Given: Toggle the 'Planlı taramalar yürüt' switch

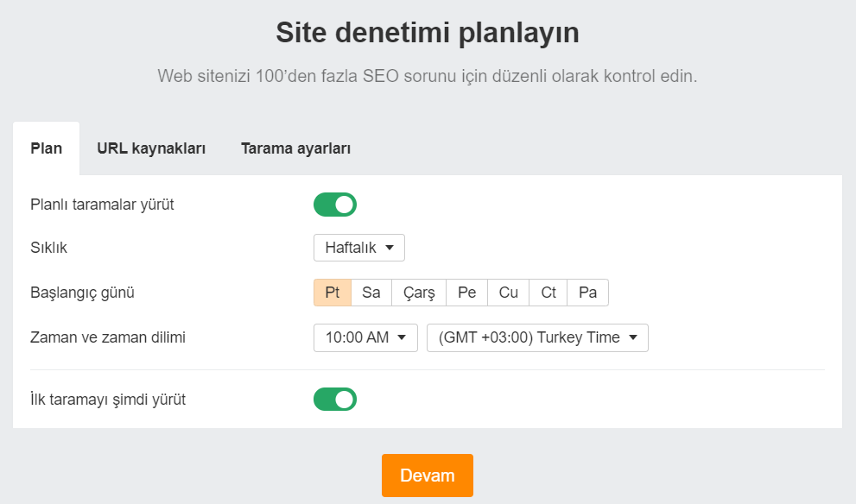Looking at the screenshot, I should tap(334, 205).
